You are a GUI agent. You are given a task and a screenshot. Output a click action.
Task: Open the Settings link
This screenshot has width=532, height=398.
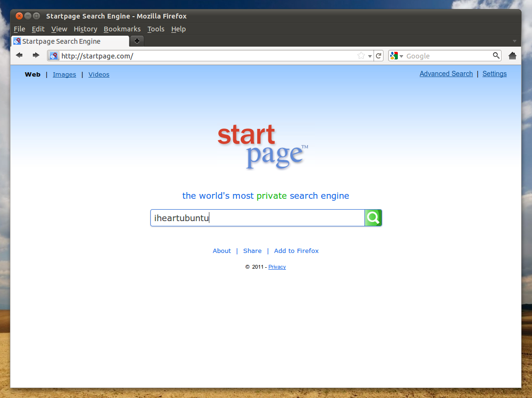tap(494, 74)
